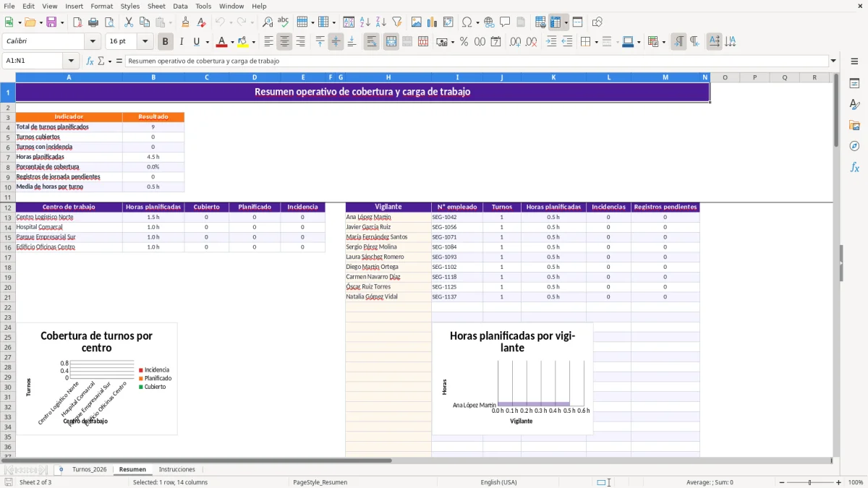Open the Font Size dropdown
This screenshot has height=488, width=868.
145,42
